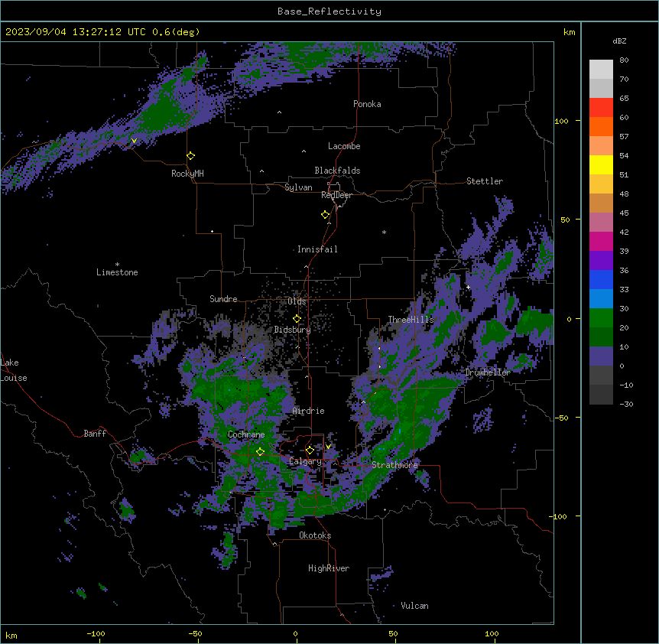
Task: Click the dBZ legend heading
Action: click(619, 41)
